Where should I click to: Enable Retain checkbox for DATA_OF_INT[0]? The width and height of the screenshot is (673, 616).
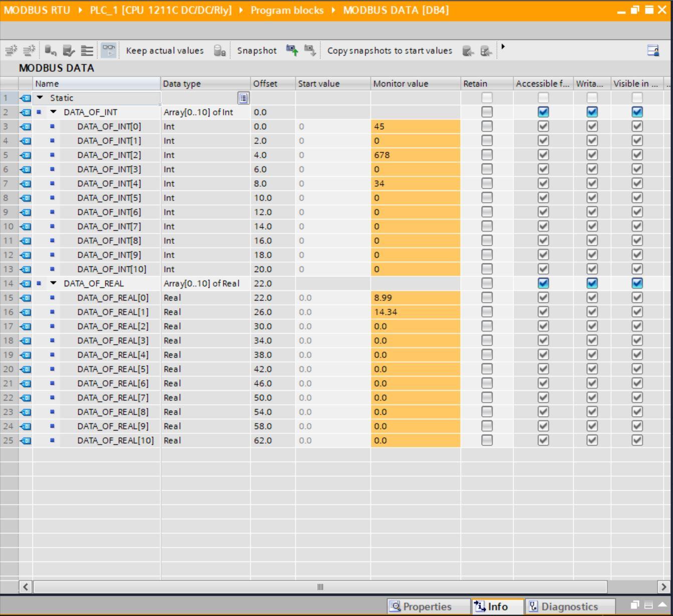(x=487, y=127)
